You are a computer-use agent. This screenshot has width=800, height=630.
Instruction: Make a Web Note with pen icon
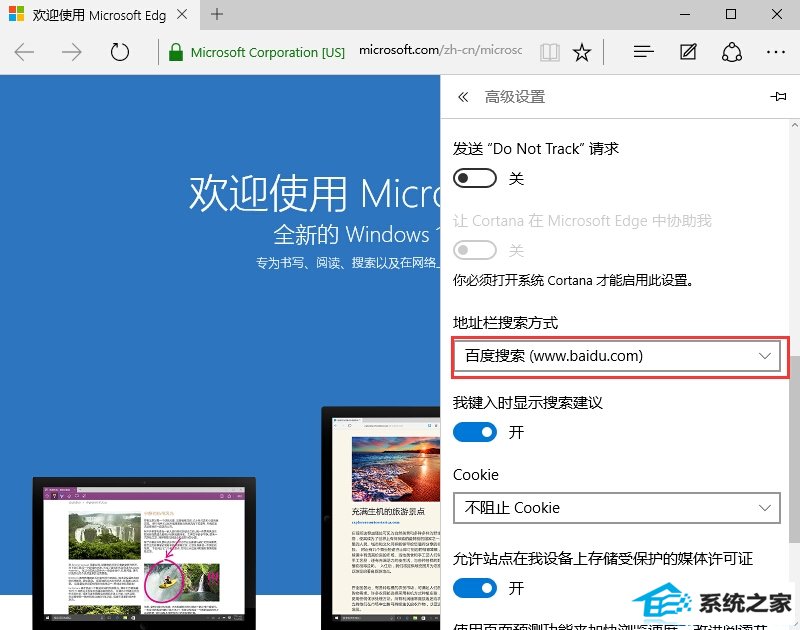688,52
